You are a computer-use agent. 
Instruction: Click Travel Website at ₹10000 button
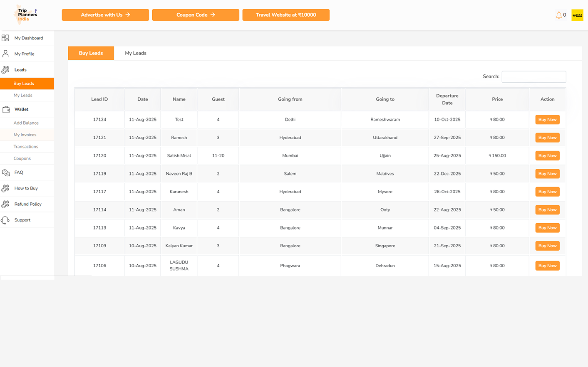[x=286, y=15]
